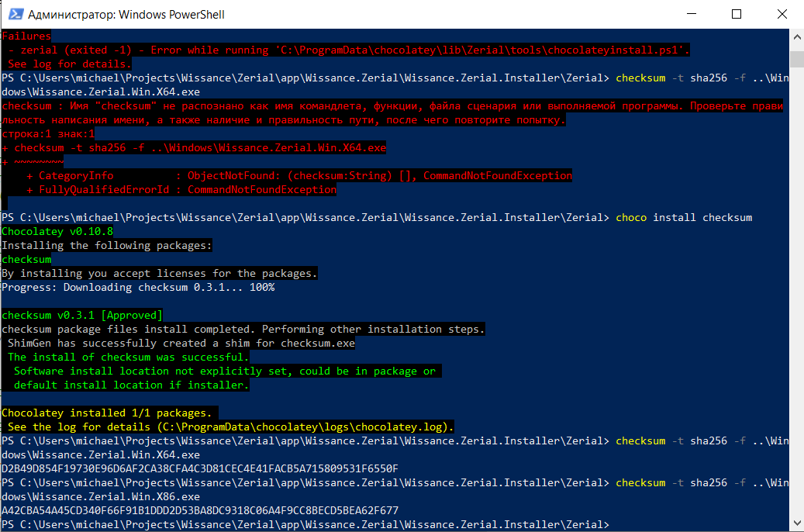Click 'CommandNotFoundException' in the FullyQualifiedErrorId line
Screen dimensions: 804x532
point(261,190)
